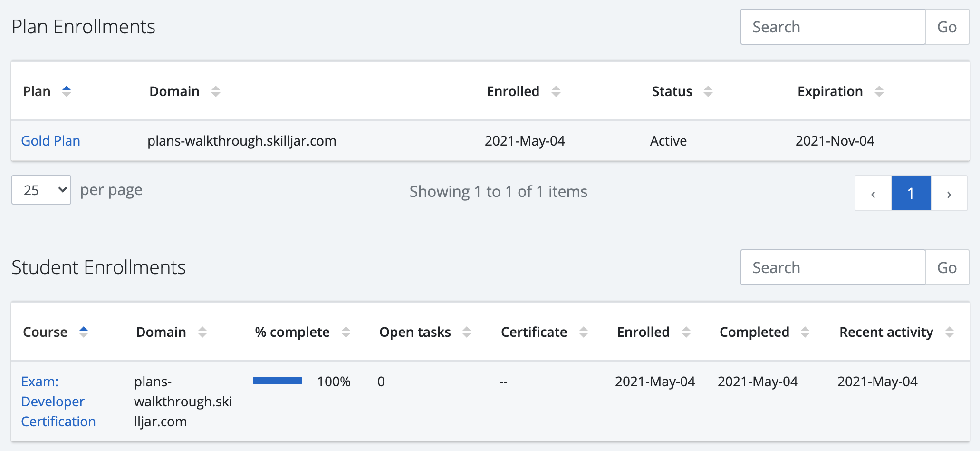Viewport: 980px width, 451px height.
Task: Click sort icon next to Domain in Plan Enrollments
Action: click(216, 91)
